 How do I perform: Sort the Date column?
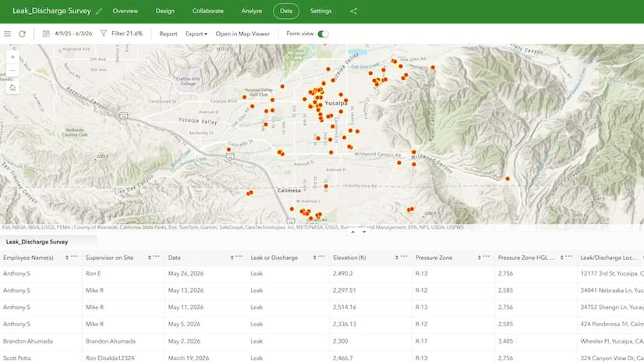(232, 258)
